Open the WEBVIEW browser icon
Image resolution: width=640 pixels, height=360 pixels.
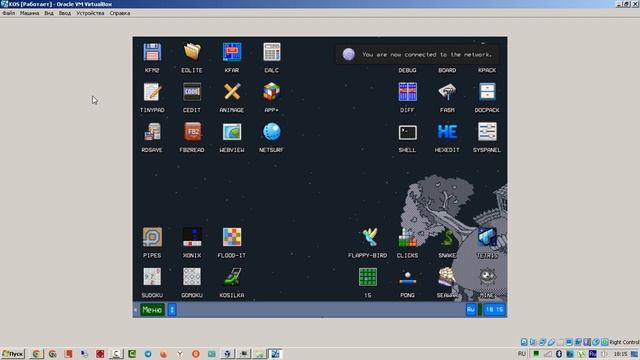click(232, 132)
